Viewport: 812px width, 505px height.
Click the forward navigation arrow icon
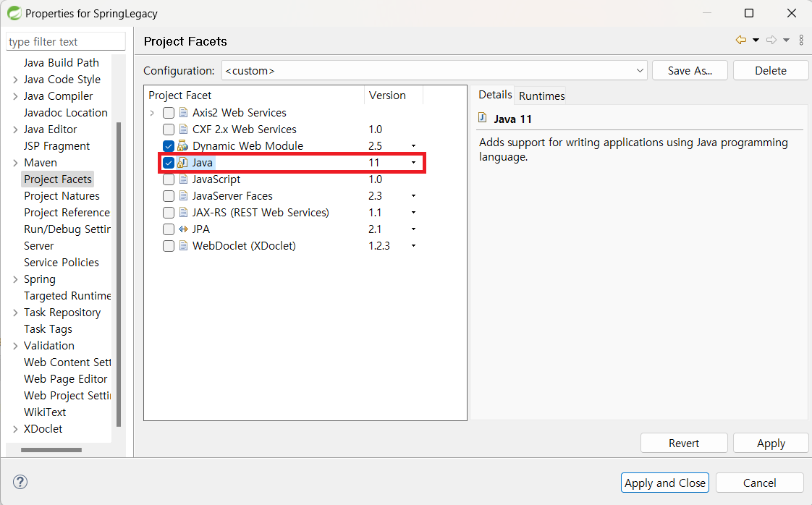[x=771, y=41]
